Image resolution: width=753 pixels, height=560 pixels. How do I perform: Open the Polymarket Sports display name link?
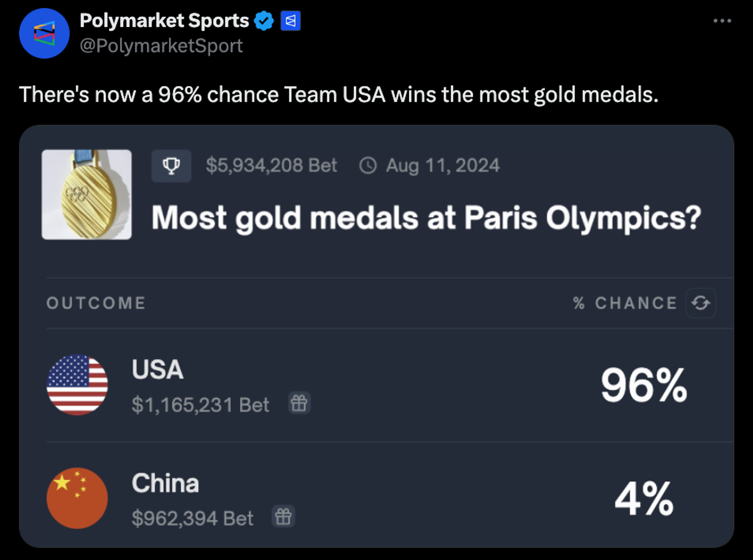[x=164, y=21]
